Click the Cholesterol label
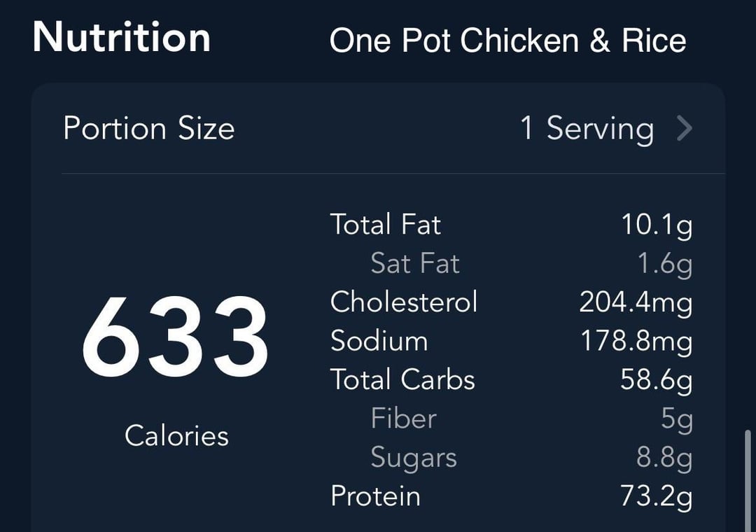The image size is (756, 532). click(x=404, y=302)
